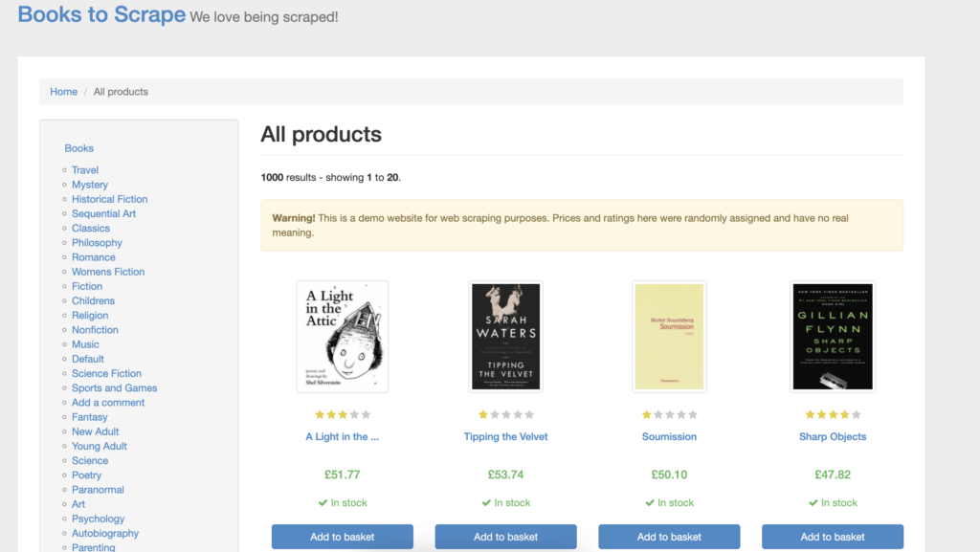Open the Tipping the Velvet title link

pos(505,436)
